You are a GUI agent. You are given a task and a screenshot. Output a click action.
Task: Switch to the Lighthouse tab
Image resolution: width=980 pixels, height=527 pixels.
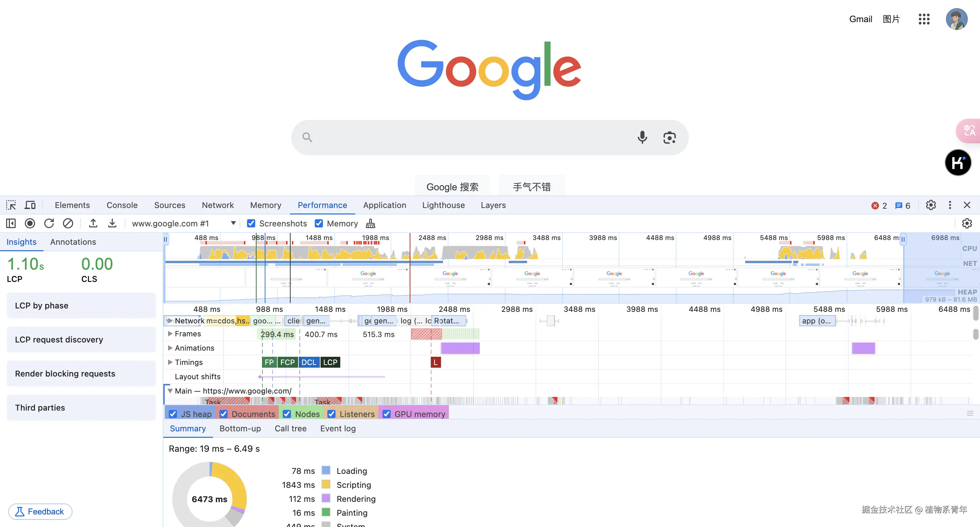[x=443, y=205]
